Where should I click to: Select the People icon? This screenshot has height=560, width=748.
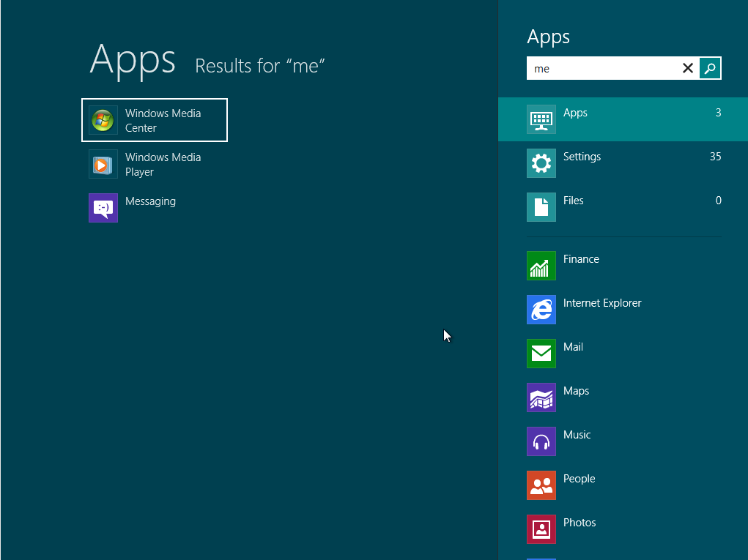[541, 485]
